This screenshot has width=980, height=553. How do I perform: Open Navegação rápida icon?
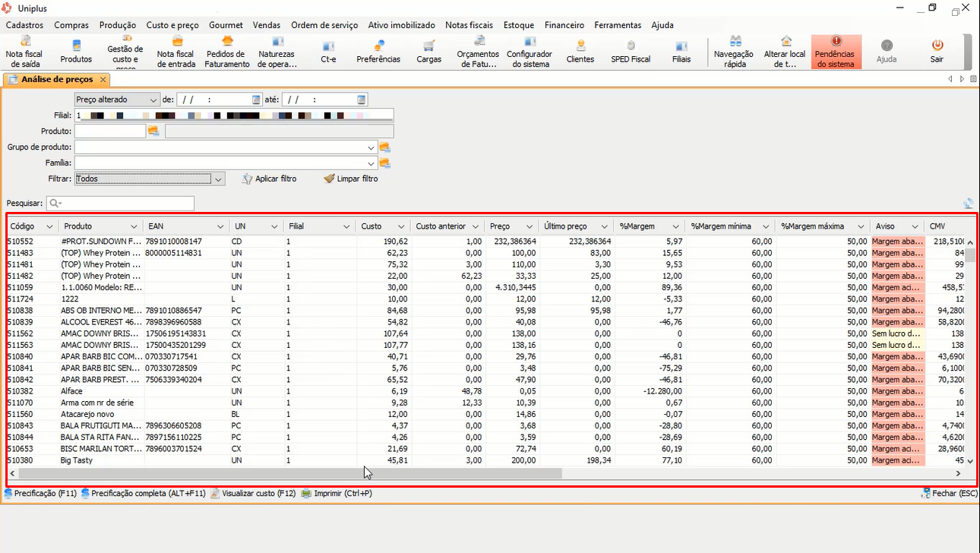734,52
